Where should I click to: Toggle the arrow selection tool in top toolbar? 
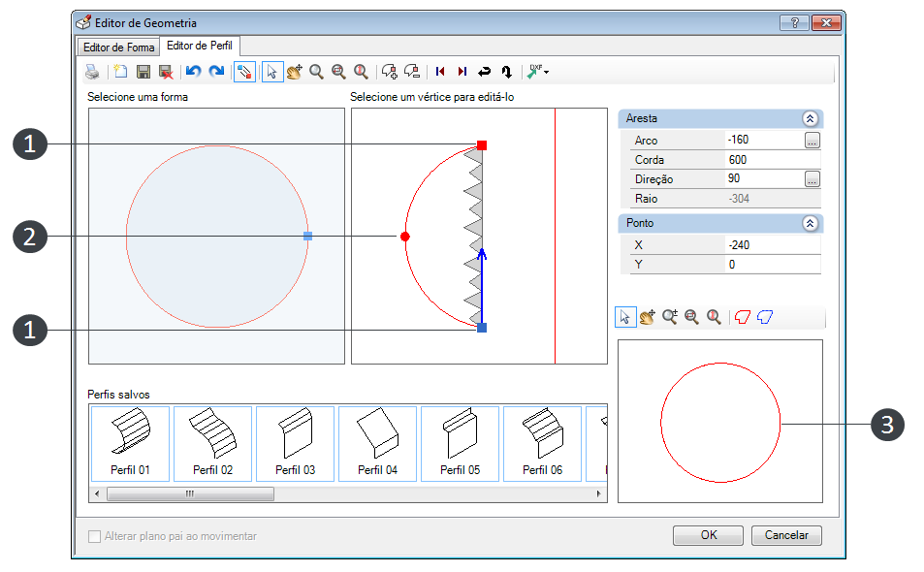[x=272, y=72]
